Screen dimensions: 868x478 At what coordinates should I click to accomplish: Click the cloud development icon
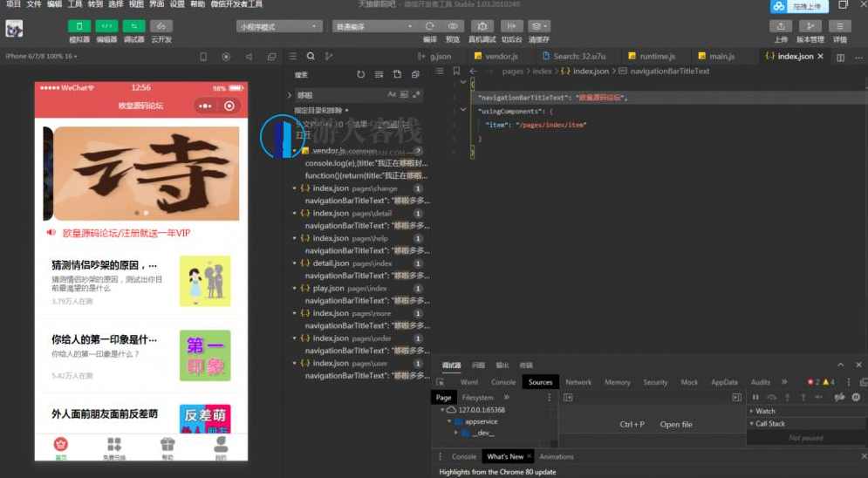pyautogui.click(x=161, y=26)
